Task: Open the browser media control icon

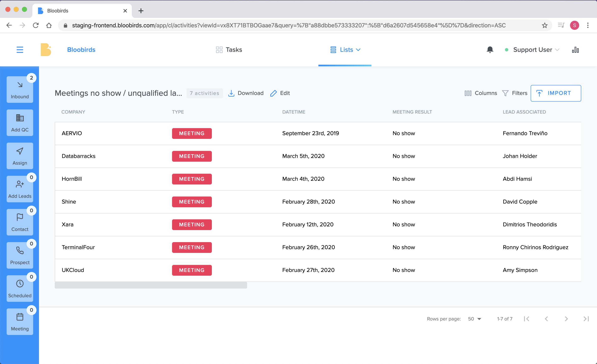Action: [x=561, y=25]
